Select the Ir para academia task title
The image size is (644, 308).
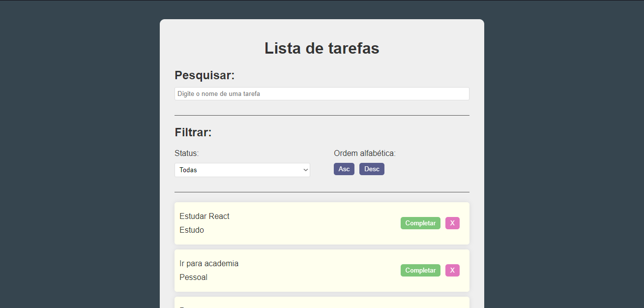click(x=209, y=264)
